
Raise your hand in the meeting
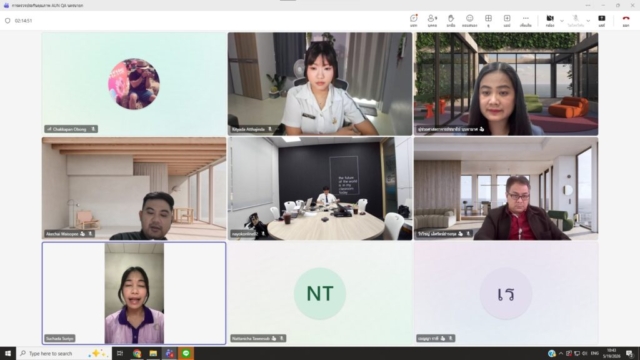tap(451, 20)
